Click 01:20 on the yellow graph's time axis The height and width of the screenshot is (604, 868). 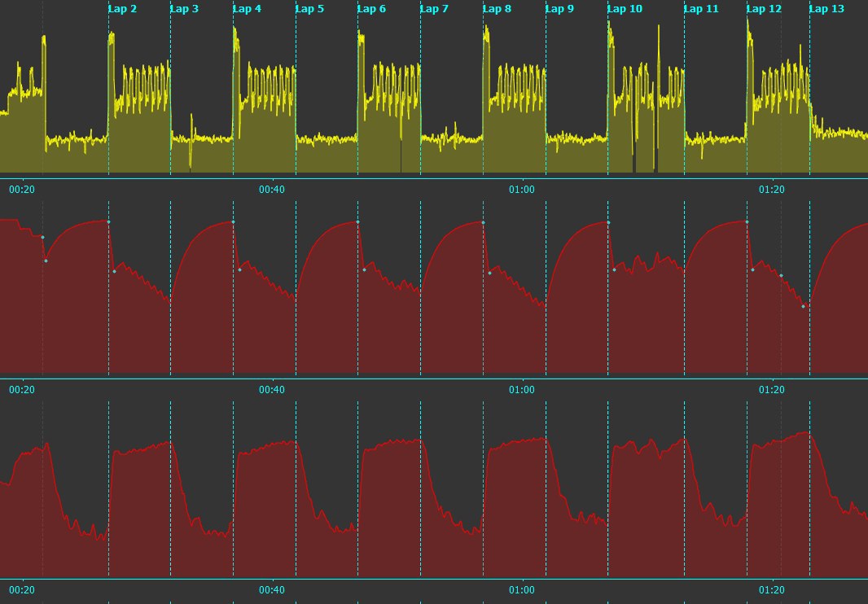(x=772, y=190)
